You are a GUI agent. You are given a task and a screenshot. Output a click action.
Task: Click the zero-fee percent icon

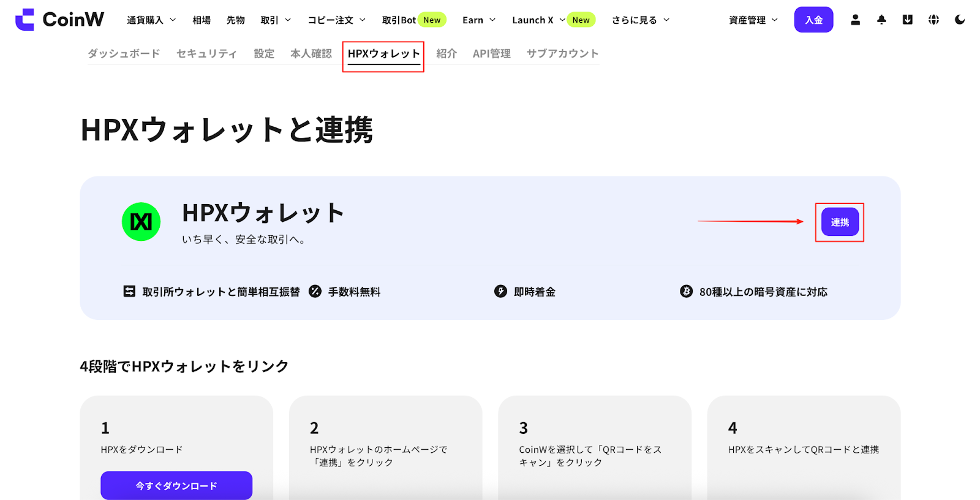point(315,291)
